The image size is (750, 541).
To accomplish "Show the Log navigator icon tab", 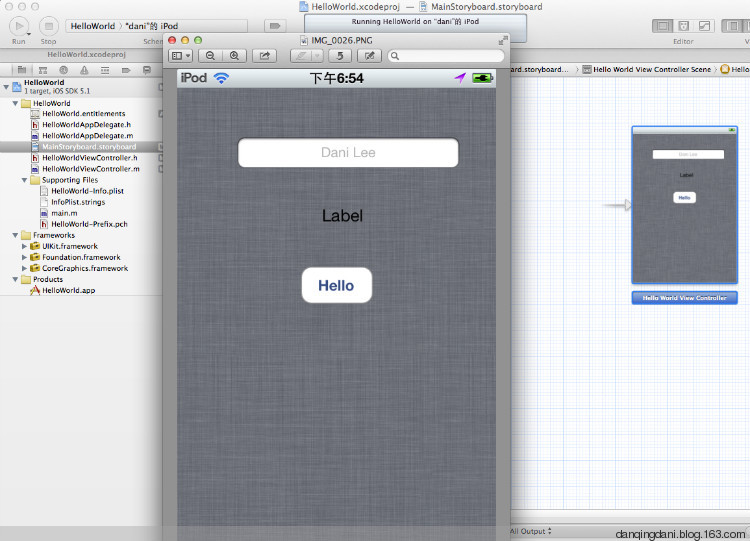I will (x=147, y=70).
